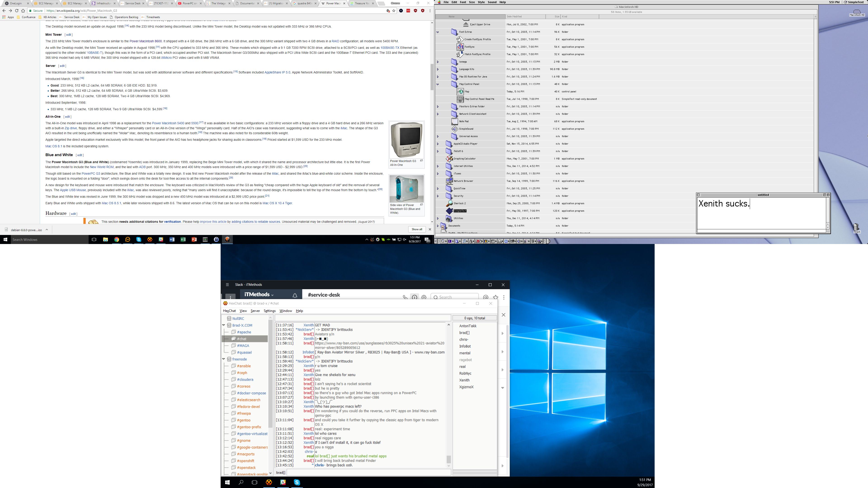Start a call in Slack #service-desk
The height and width of the screenshot is (488, 868).
click(x=405, y=297)
